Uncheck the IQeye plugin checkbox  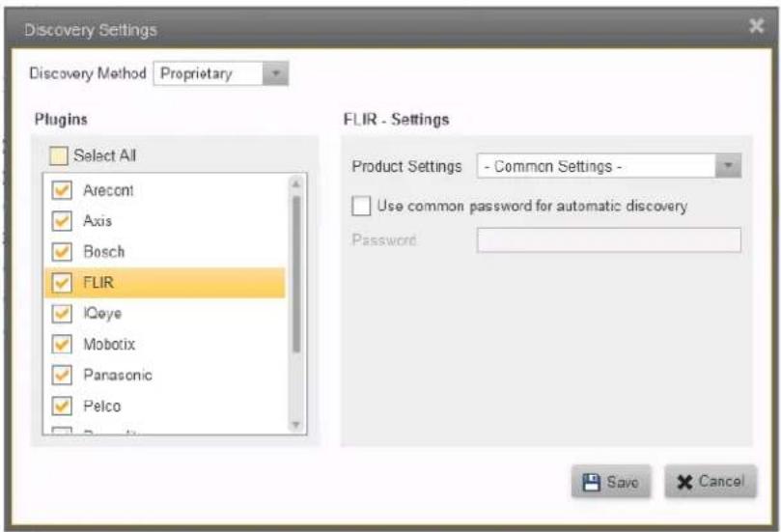(x=62, y=314)
